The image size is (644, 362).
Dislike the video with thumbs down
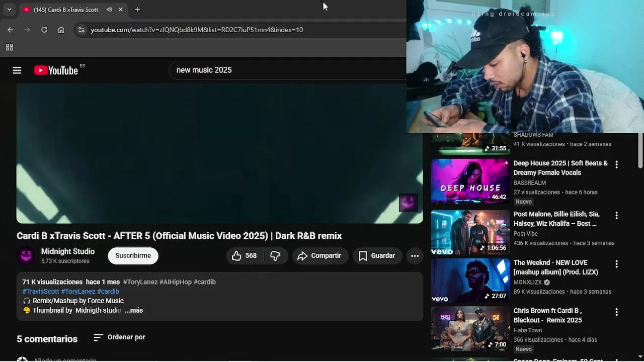[275, 256]
